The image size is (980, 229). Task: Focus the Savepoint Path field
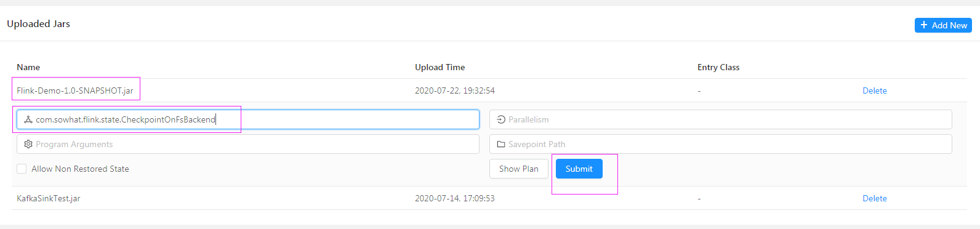(x=721, y=144)
